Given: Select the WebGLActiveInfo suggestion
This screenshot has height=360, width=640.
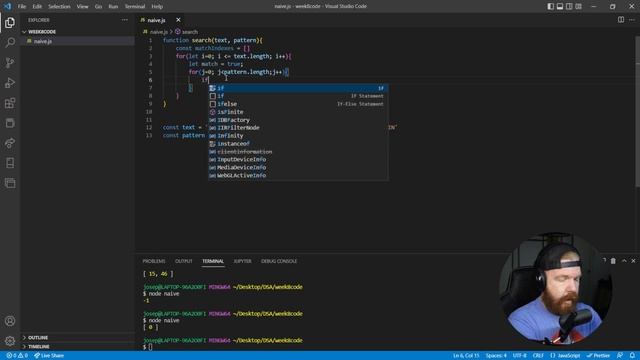Looking at the screenshot, I should tap(298, 176).
